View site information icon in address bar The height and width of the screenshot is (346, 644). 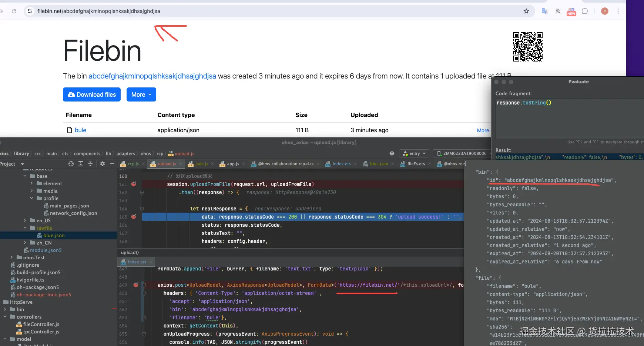(x=30, y=11)
